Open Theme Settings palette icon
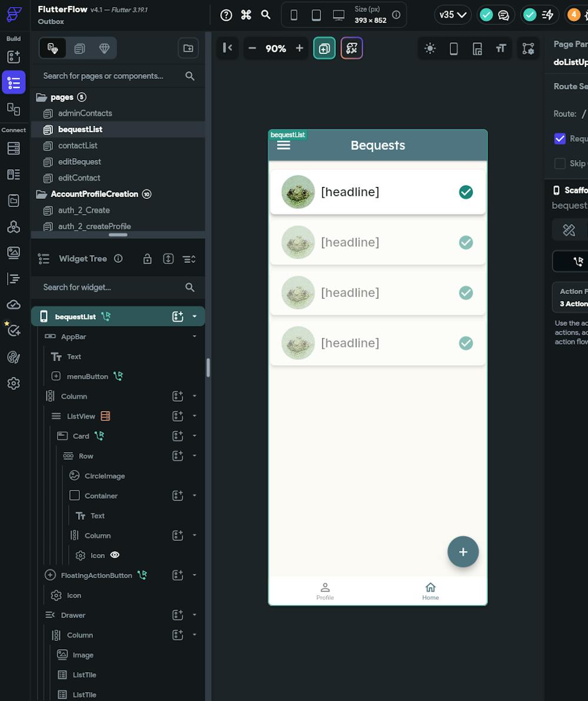Image resolution: width=588 pixels, height=701 pixels. [14, 357]
